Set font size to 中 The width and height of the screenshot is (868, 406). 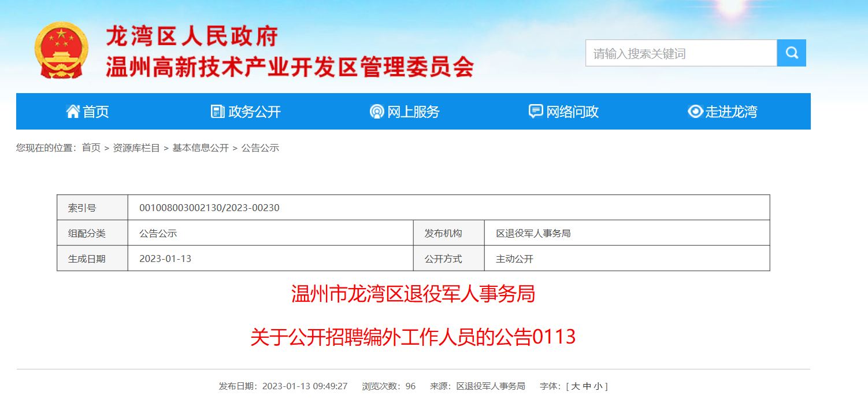pyautogui.click(x=587, y=386)
